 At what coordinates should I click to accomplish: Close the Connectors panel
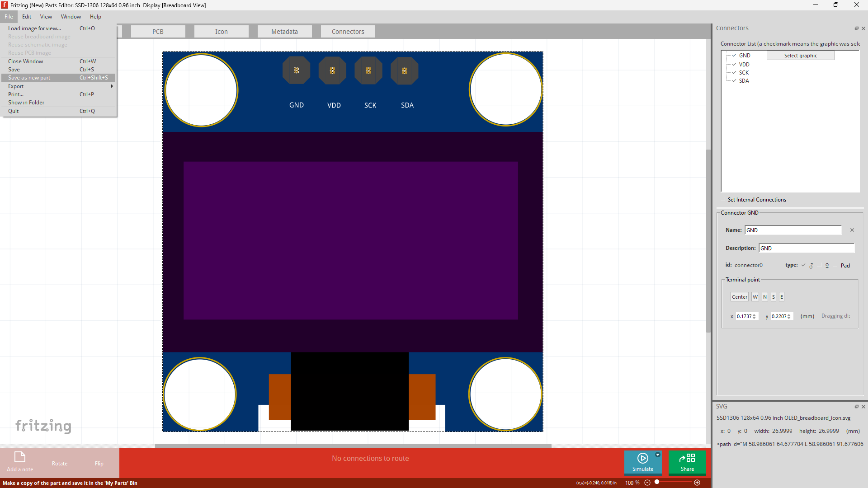[x=863, y=28]
